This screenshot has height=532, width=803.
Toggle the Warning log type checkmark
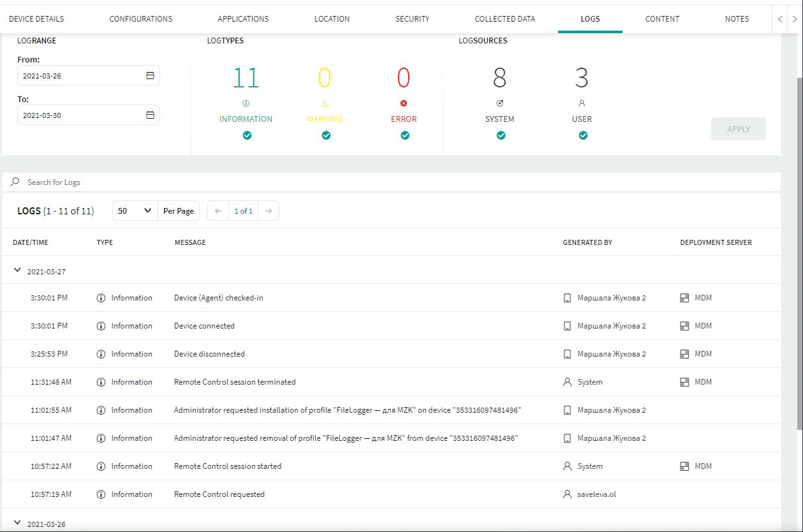coord(326,135)
